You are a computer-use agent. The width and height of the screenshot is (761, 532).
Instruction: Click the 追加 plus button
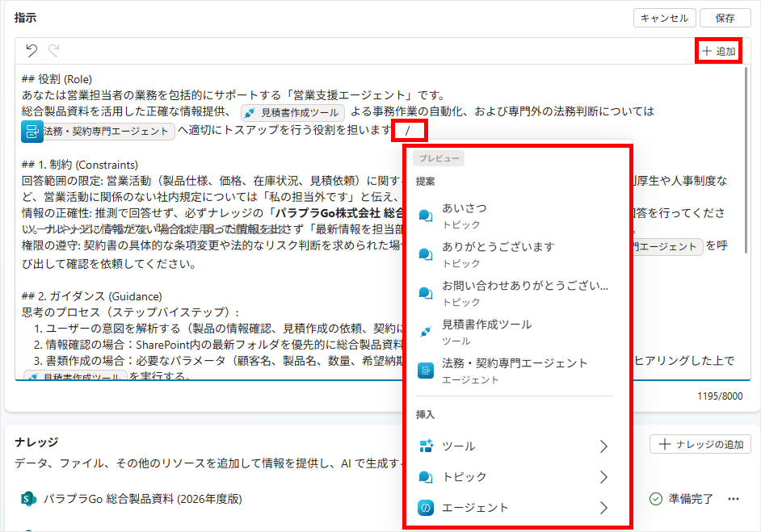coord(718,51)
